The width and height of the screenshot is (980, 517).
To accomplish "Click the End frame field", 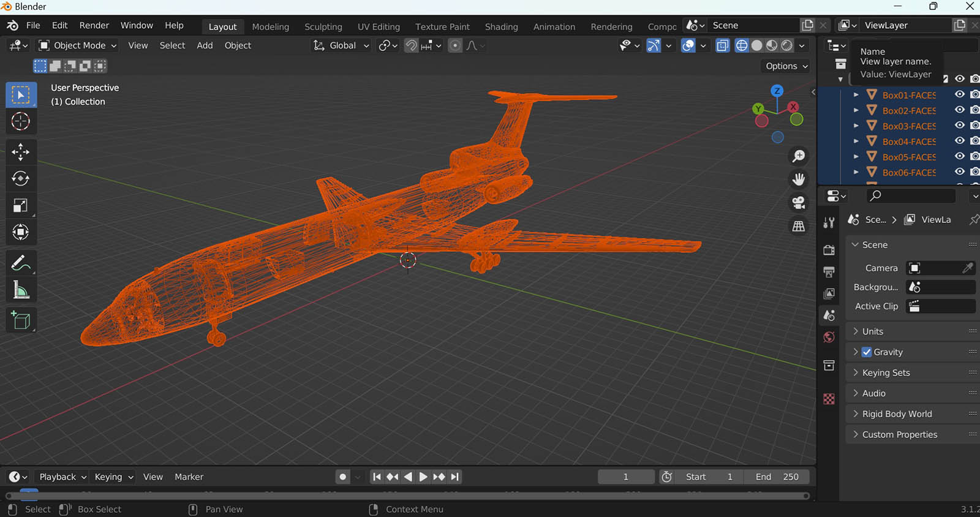I will [x=777, y=477].
